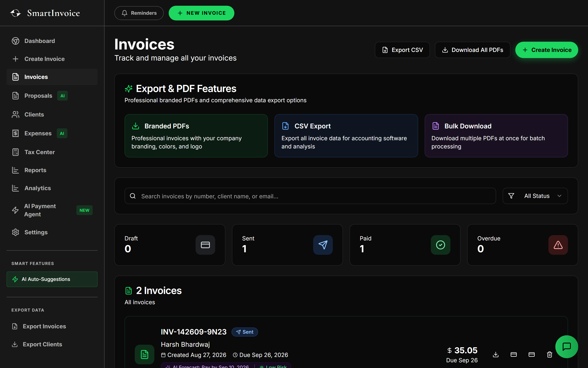Go to Reports
This screenshot has height=368, width=588.
tap(52, 170)
